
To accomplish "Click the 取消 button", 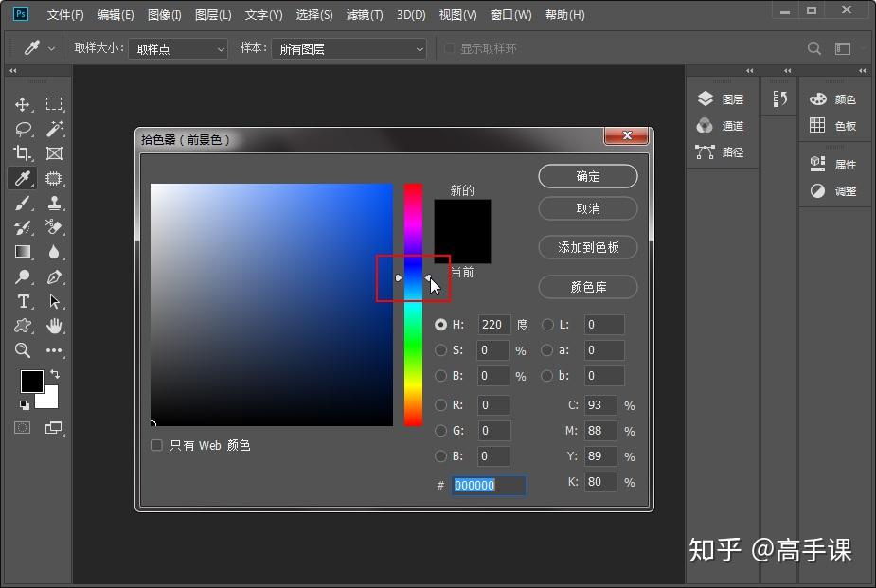I will coord(588,209).
